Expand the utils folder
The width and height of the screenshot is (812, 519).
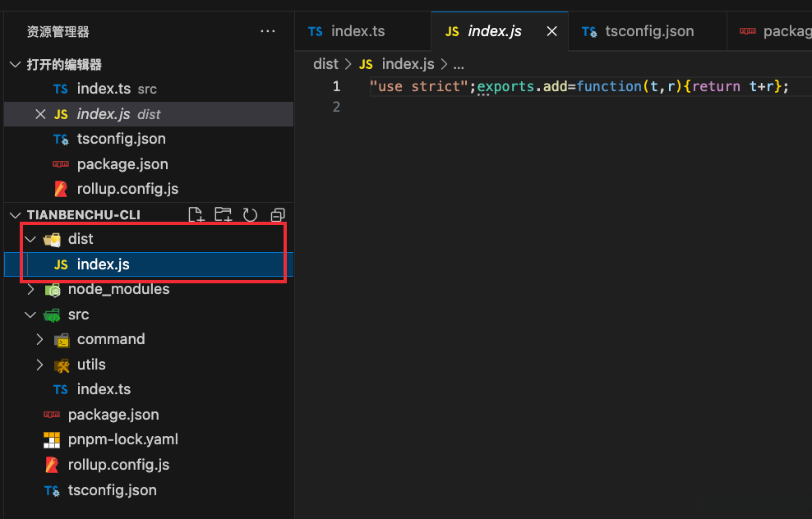point(39,365)
